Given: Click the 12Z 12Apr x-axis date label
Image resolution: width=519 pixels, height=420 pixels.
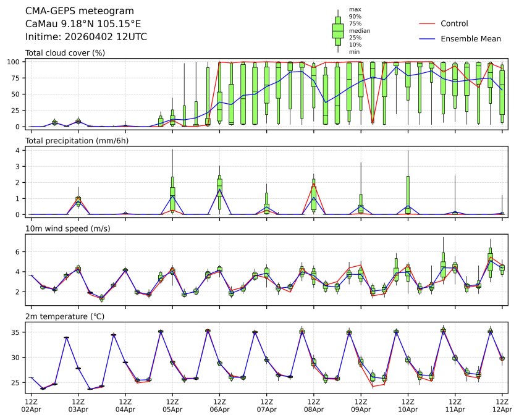Looking at the screenshot, I should point(502,405).
